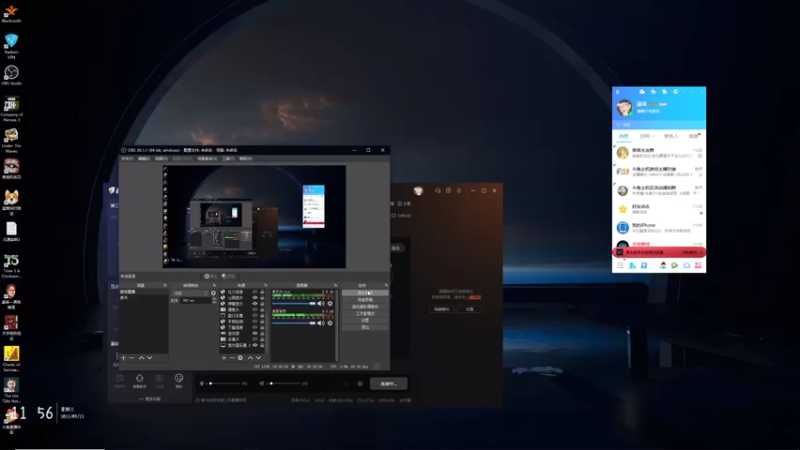Start the OBS virtual camera
Screen dimensions: 800x450
coord(365,307)
